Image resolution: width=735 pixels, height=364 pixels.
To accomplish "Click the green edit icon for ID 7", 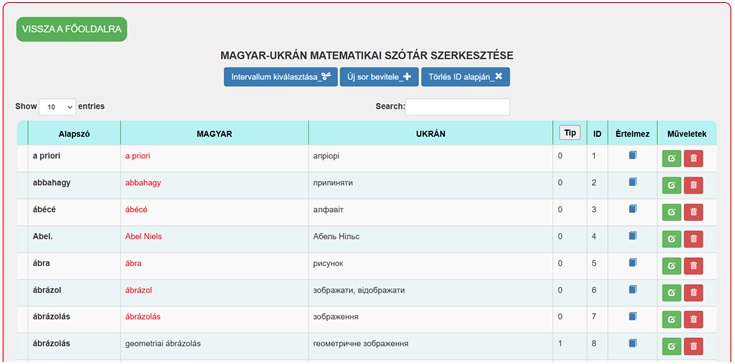I will tap(671, 319).
